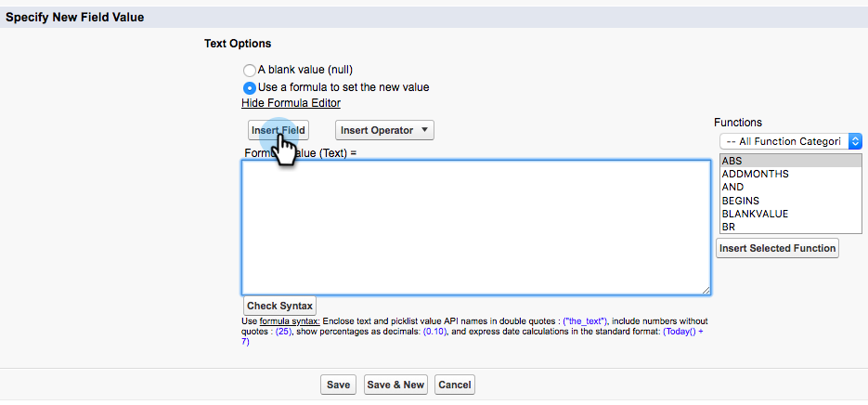
Task: Select ADDMONTHS in the functions list
Action: 755,174
